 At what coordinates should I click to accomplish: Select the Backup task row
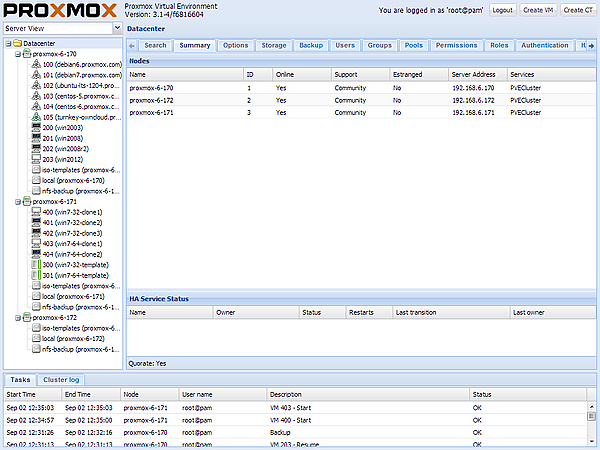click(x=295, y=432)
